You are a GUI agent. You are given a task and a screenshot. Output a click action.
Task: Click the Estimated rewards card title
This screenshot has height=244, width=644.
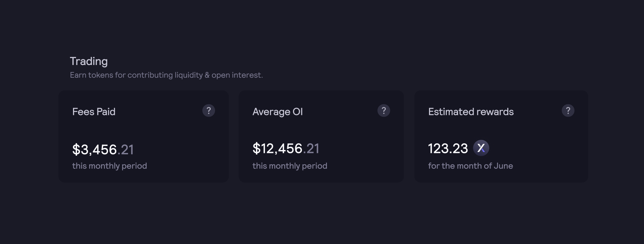(471, 112)
